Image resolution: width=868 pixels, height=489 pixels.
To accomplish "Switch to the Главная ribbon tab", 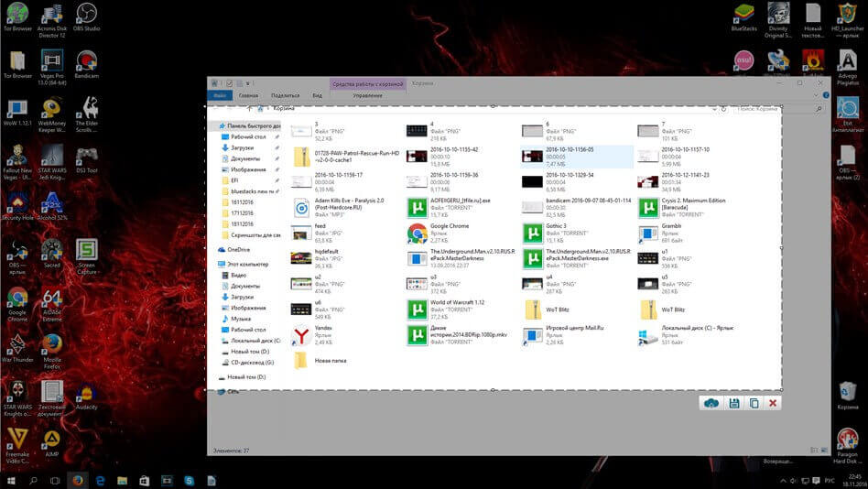I will click(248, 95).
